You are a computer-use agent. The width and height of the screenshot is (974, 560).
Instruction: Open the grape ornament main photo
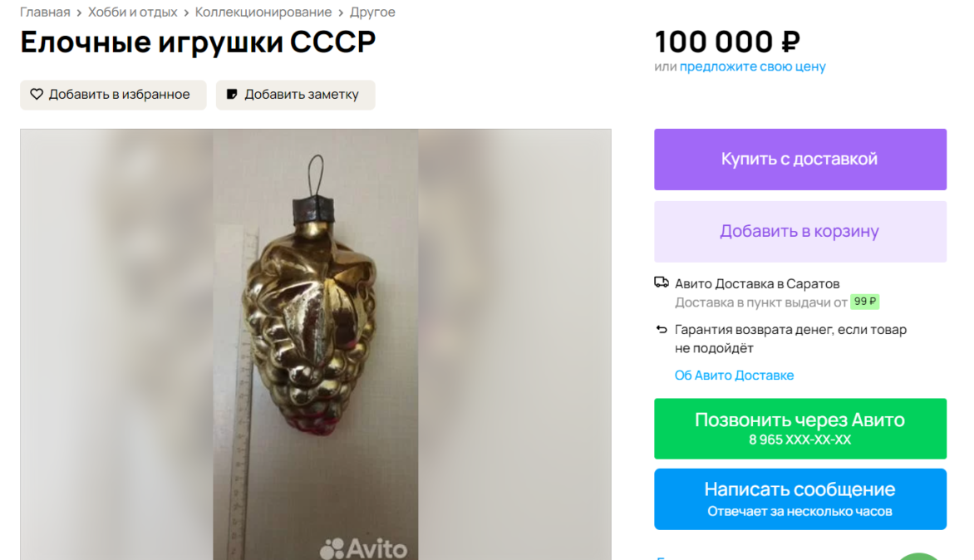click(316, 345)
